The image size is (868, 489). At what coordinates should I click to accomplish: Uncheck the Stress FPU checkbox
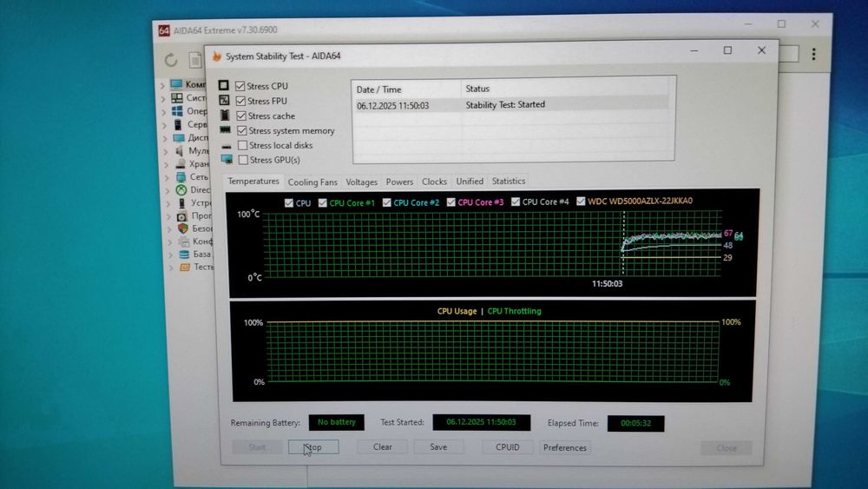240,101
